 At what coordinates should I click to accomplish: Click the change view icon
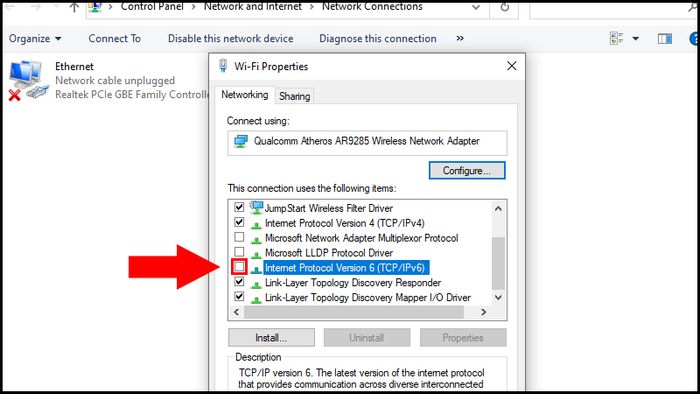pos(617,38)
